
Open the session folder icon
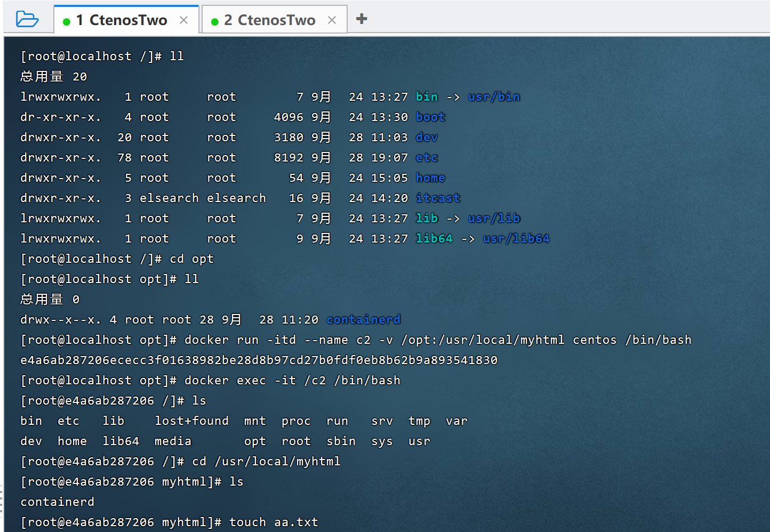pos(27,19)
